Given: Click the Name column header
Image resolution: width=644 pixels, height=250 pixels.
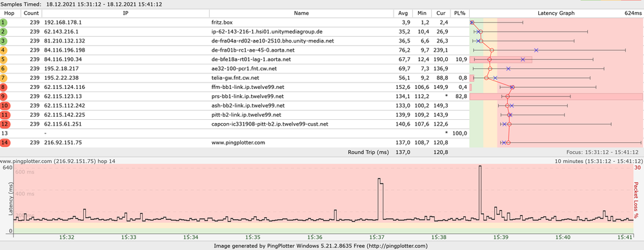Looking at the screenshot, I should tap(301, 13).
